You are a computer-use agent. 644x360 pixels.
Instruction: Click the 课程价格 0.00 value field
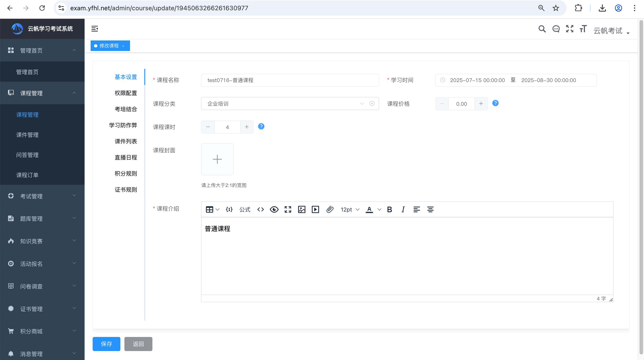(x=461, y=104)
